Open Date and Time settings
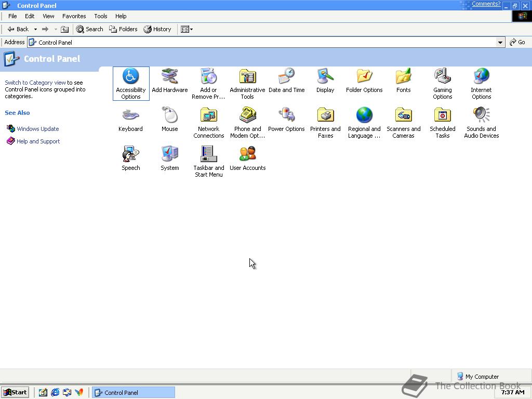 [x=286, y=81]
